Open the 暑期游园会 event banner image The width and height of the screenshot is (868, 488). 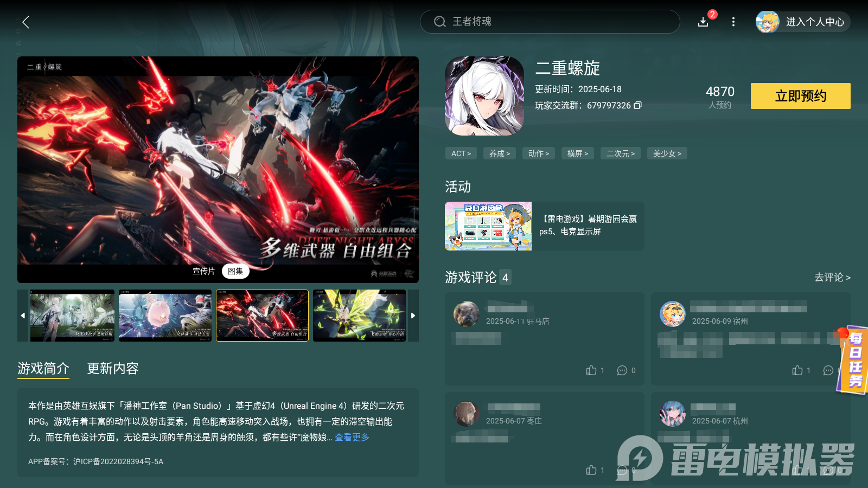pyautogui.click(x=488, y=226)
